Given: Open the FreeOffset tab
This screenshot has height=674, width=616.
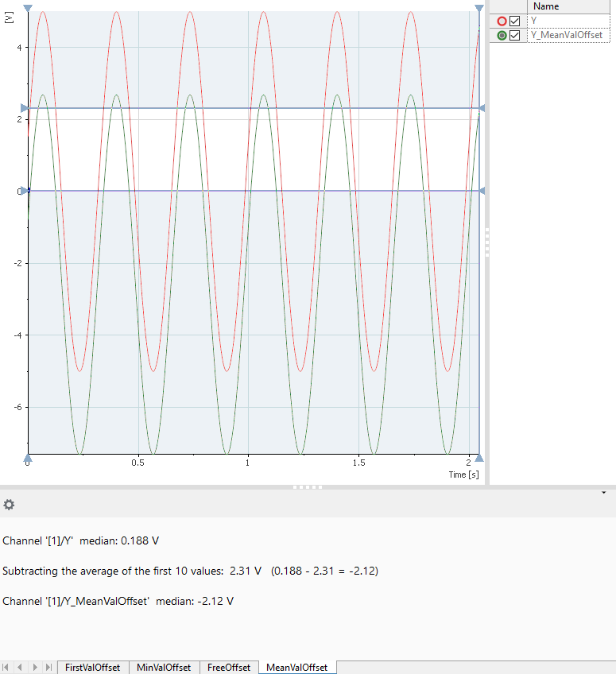Looking at the screenshot, I should pyautogui.click(x=229, y=668).
